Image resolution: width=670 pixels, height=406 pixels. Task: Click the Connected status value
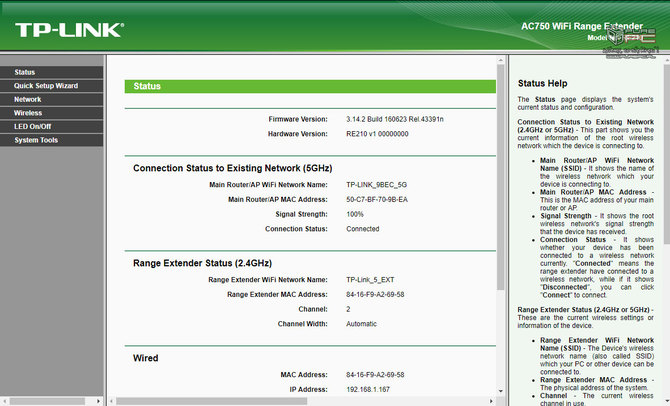(363, 229)
